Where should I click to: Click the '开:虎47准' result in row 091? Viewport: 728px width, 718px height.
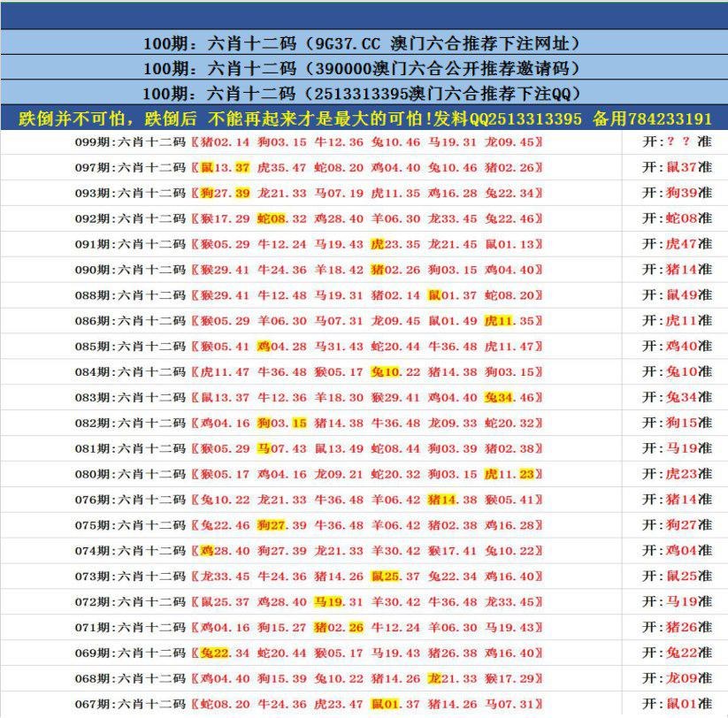pos(677,244)
